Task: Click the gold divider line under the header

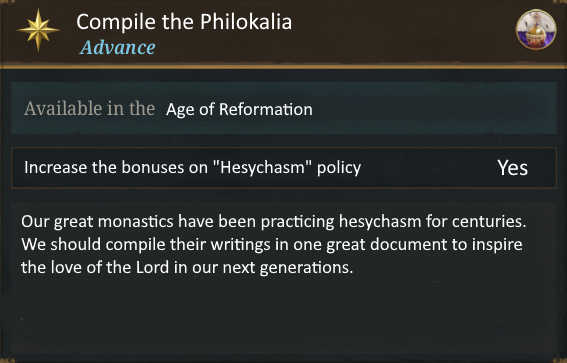Action: coord(284,67)
